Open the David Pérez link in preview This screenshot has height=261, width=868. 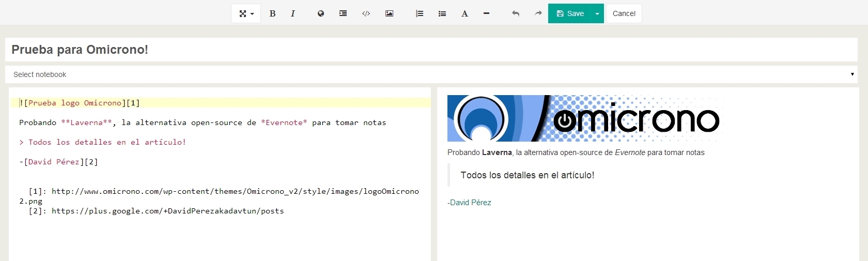[x=470, y=203]
